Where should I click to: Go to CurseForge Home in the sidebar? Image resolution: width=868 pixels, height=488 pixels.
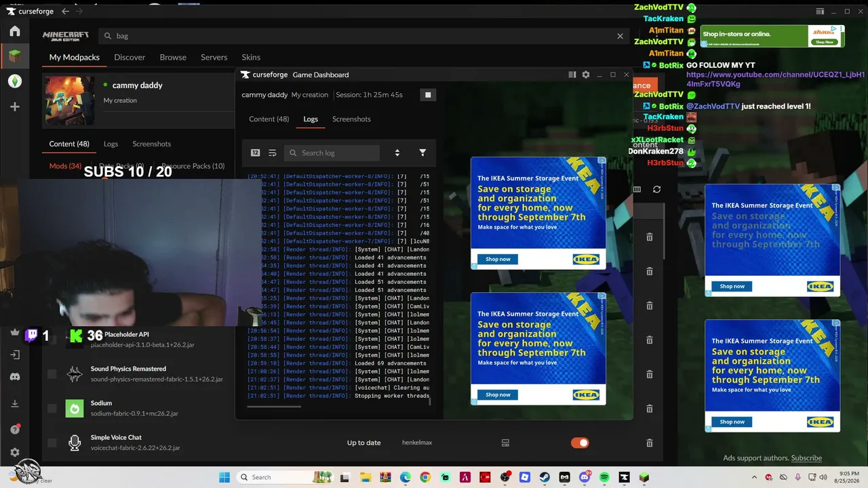point(15,31)
